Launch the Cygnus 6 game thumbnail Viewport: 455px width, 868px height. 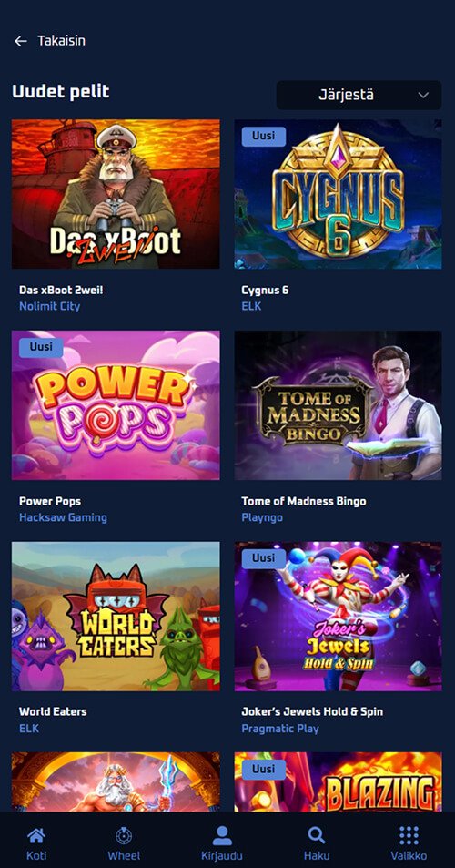338,194
